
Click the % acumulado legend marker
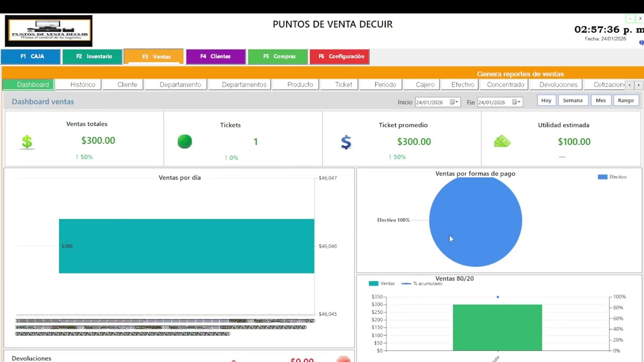click(406, 284)
